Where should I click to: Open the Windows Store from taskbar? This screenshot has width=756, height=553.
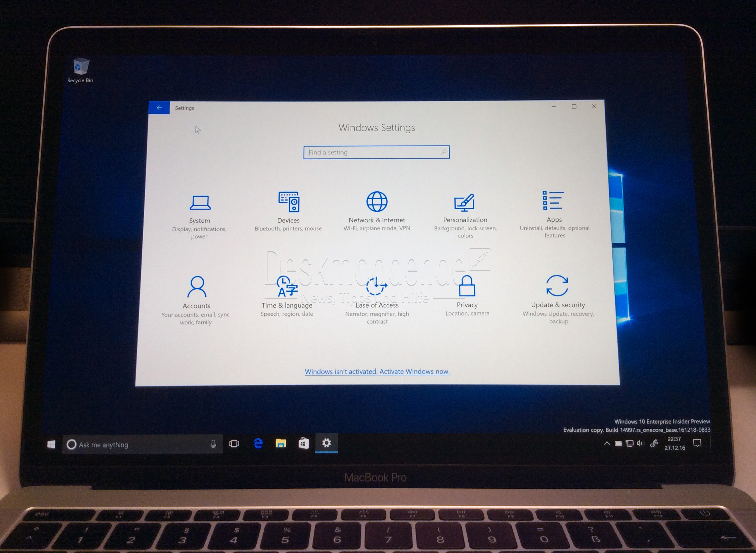point(303,443)
